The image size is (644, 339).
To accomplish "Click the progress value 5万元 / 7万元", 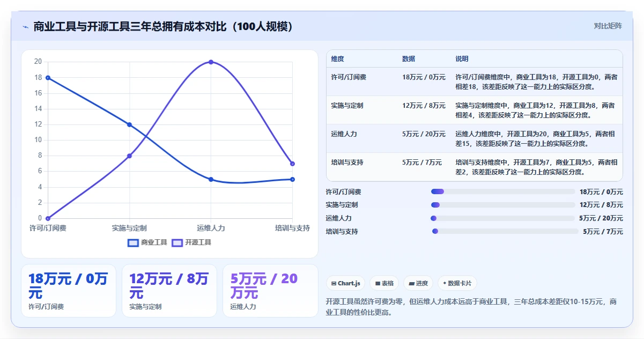I will pos(603,232).
